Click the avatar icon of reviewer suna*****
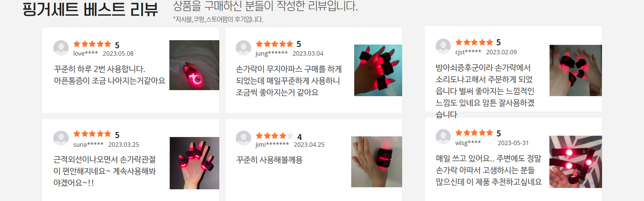 (61, 138)
